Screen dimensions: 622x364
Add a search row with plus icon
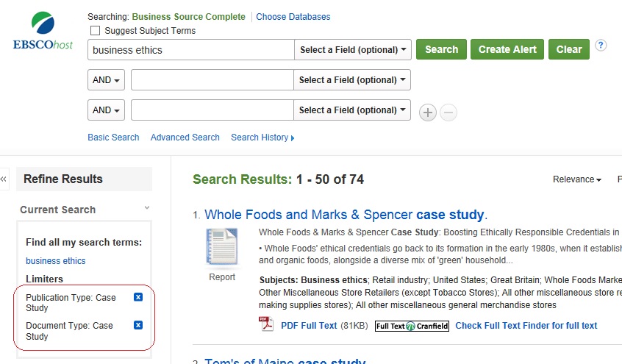tap(428, 113)
